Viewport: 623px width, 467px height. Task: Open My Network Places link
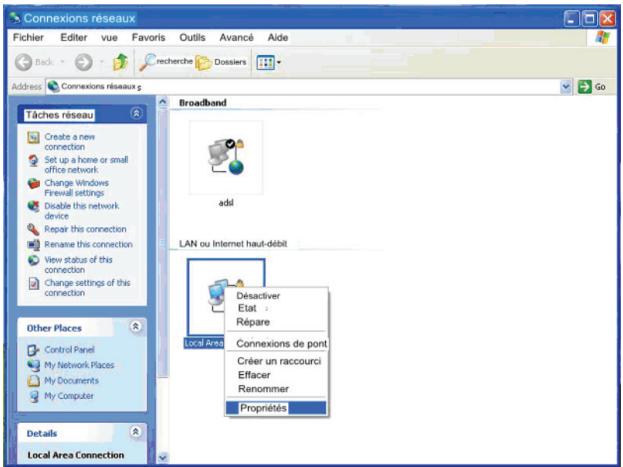[79, 365]
